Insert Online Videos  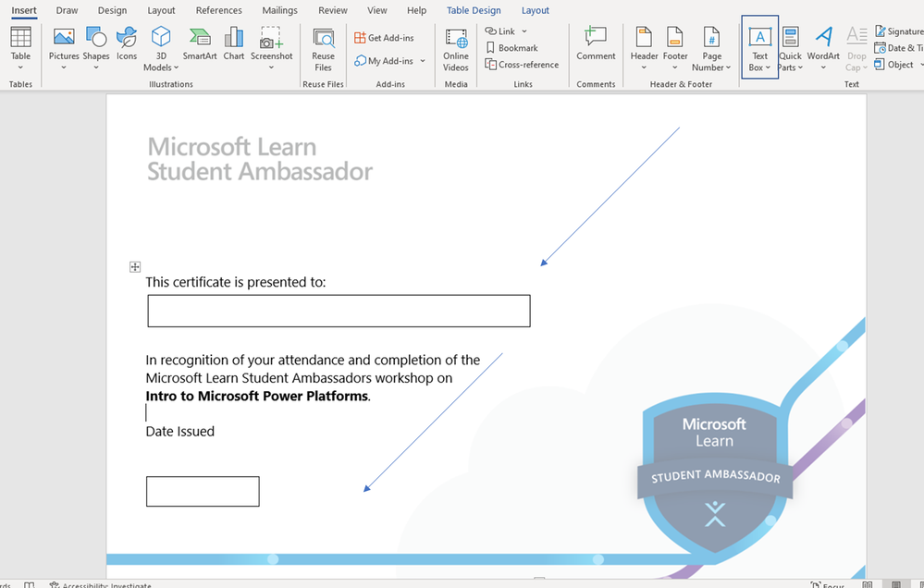tap(455, 50)
